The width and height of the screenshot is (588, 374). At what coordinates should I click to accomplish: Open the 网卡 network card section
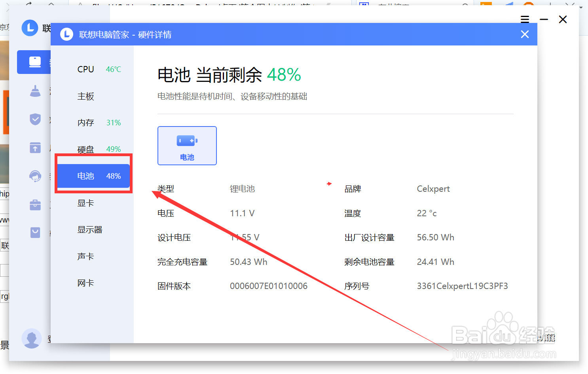(x=85, y=282)
